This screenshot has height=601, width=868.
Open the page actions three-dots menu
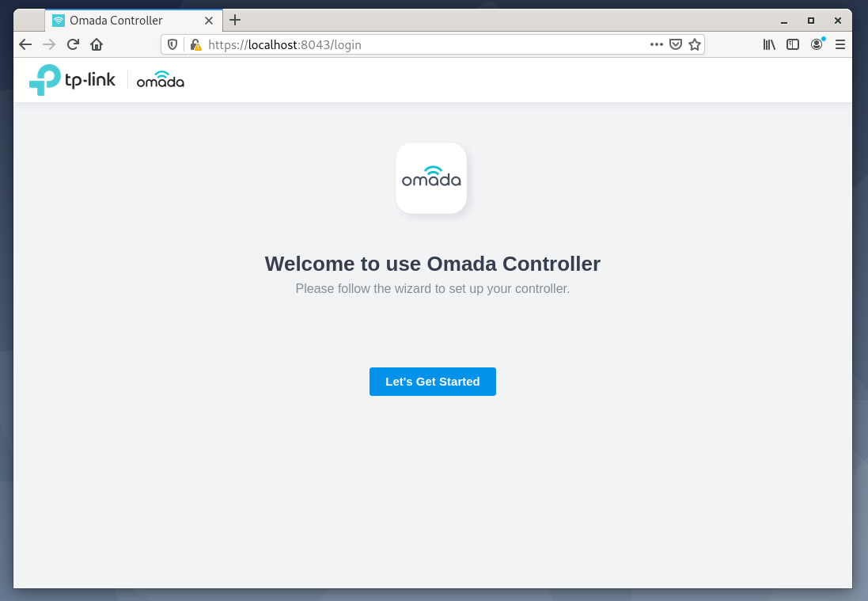click(657, 45)
